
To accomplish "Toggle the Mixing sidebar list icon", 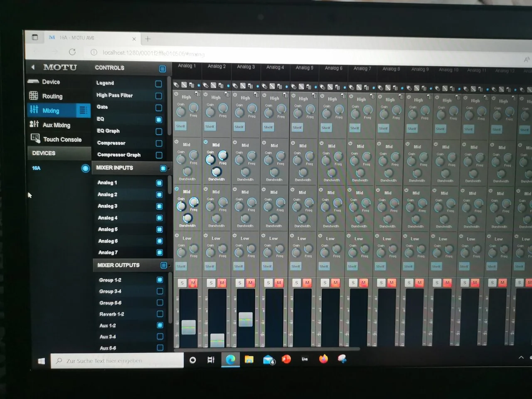I will [83, 110].
